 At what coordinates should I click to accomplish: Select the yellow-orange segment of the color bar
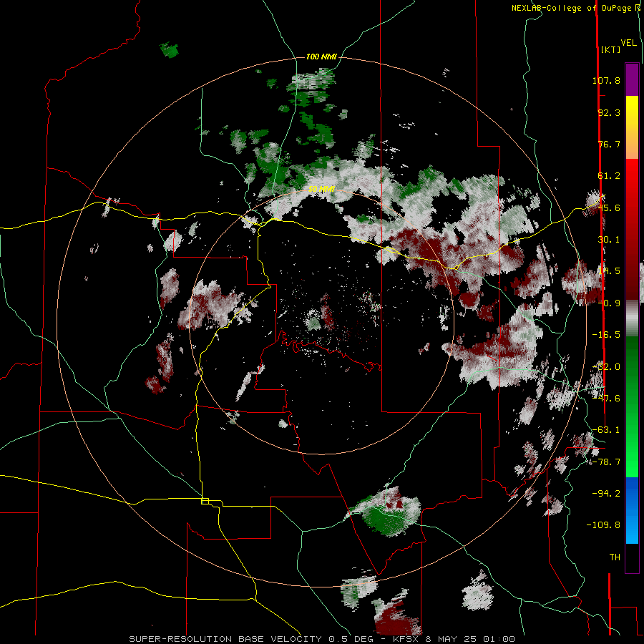coord(632,127)
